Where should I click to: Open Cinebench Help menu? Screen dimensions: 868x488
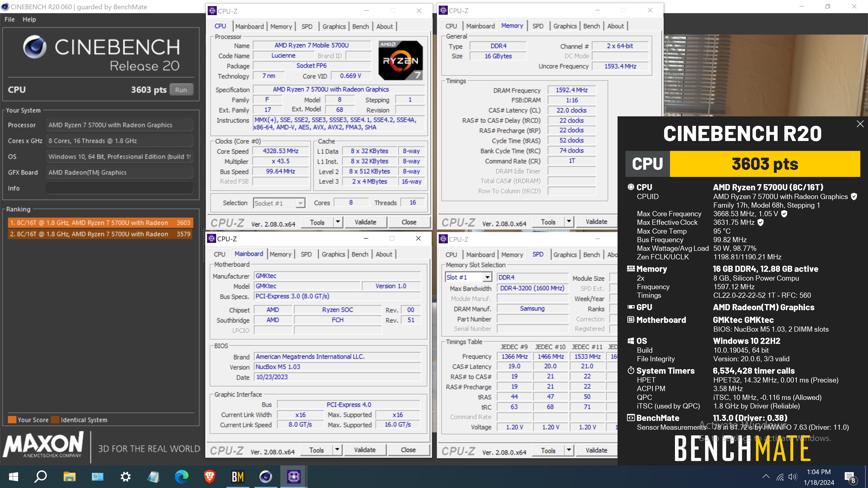(29, 19)
